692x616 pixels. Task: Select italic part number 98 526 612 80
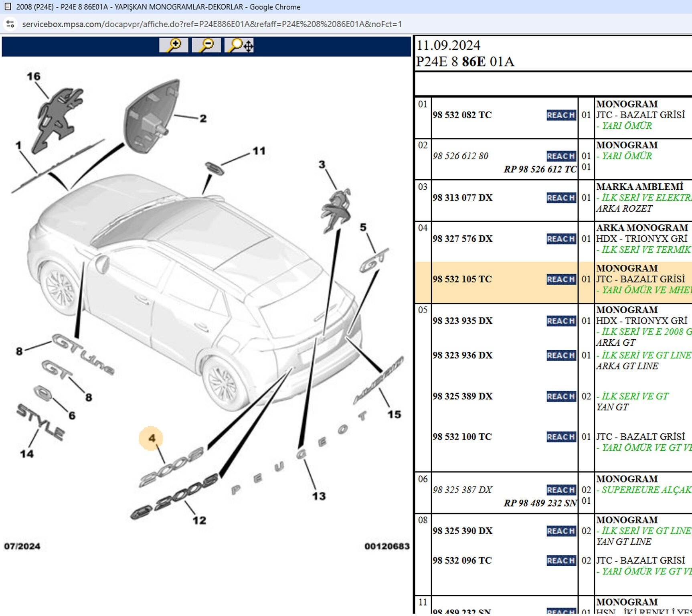460,156
